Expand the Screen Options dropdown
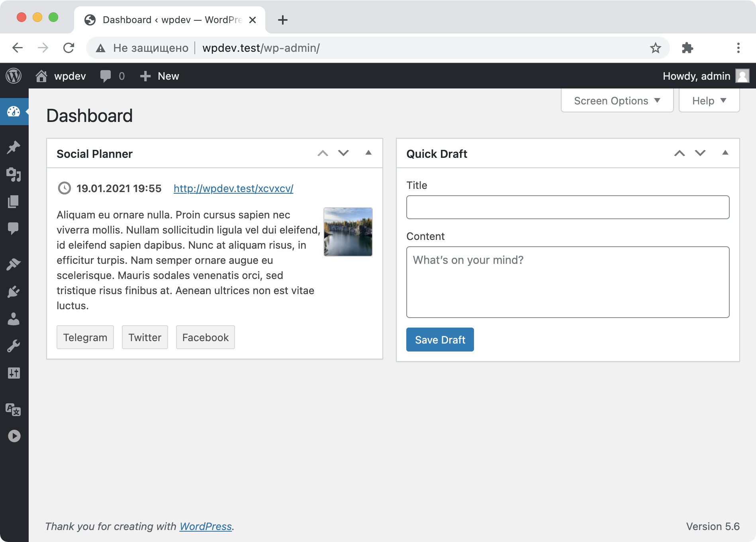 click(617, 101)
